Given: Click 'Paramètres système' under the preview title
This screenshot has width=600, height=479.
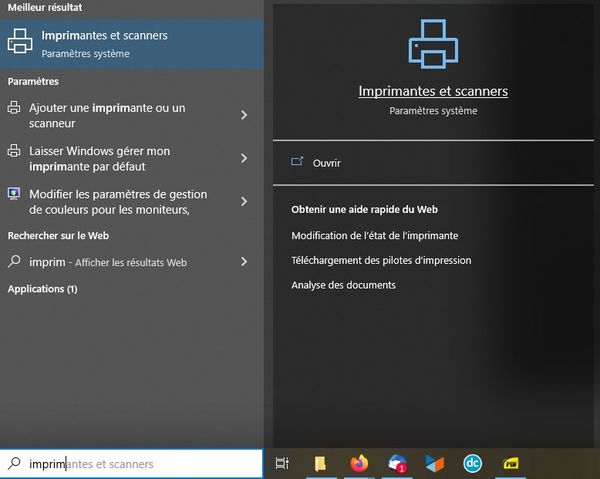Looking at the screenshot, I should [433, 111].
